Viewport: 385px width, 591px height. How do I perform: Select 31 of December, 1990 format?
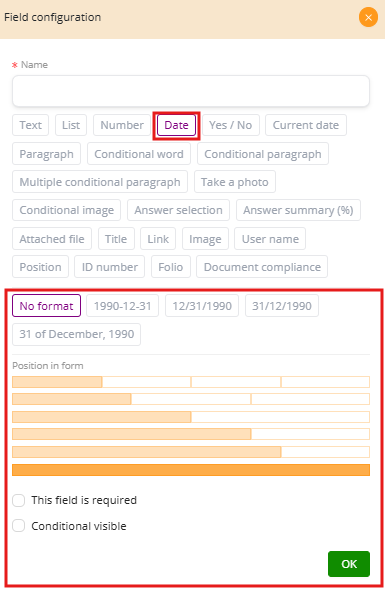(77, 334)
